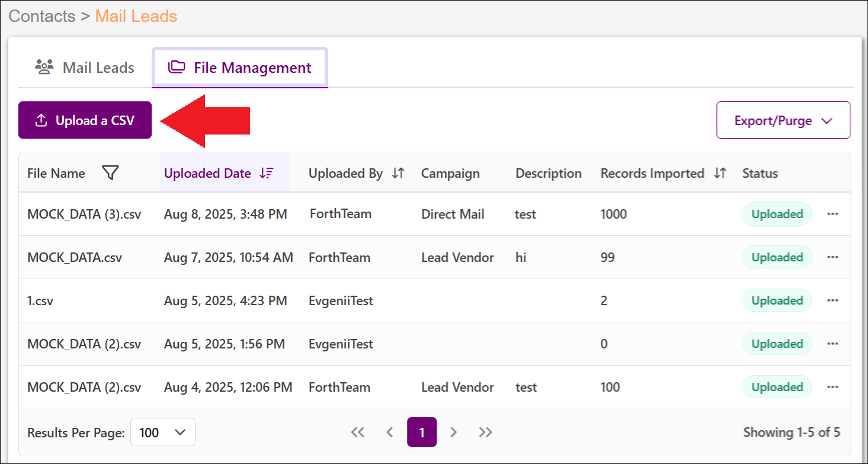
Task: Click the MOCK_DATA (3).csv file name
Action: click(x=84, y=214)
